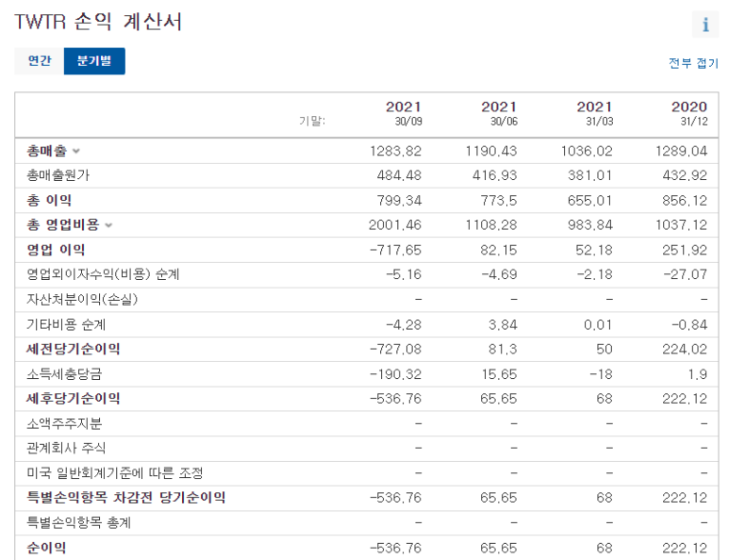Screen dimensions: 729x560
Task: Switch to the 연간 tab
Action: (x=39, y=61)
